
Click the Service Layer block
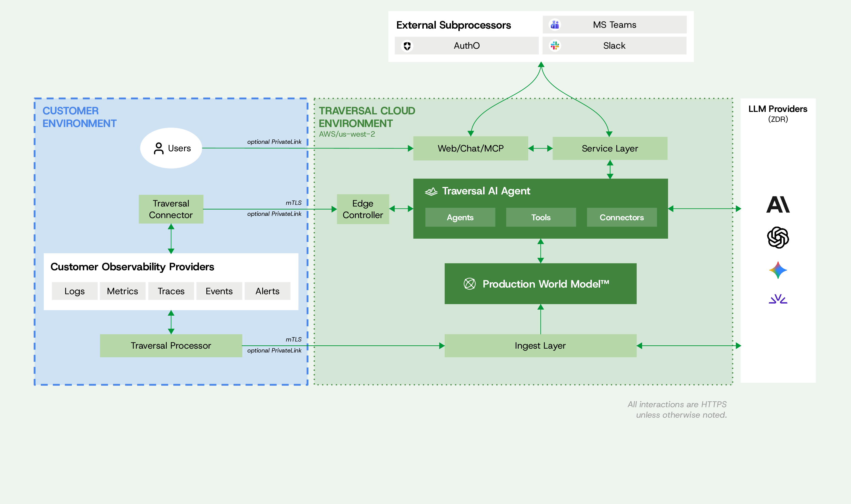610,148
